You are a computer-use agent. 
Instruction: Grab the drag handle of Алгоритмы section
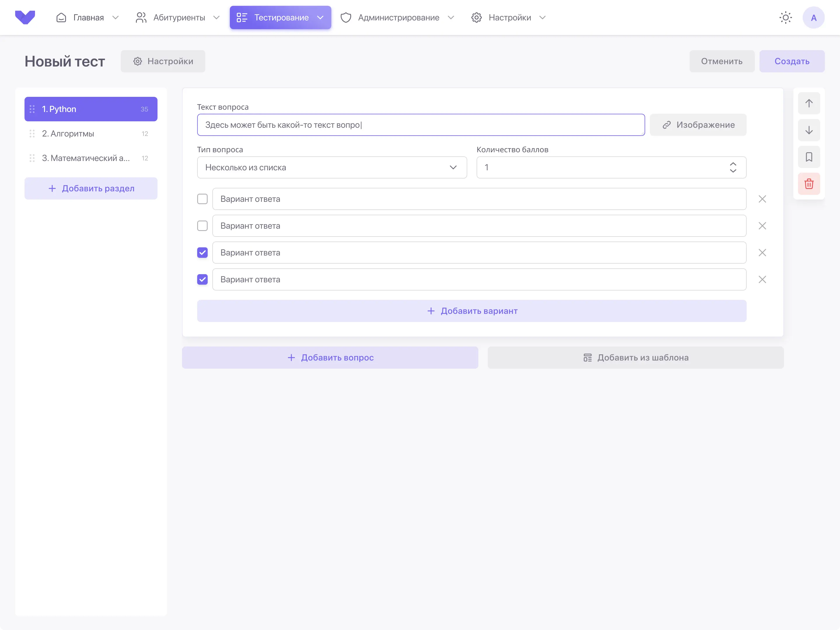(x=32, y=134)
